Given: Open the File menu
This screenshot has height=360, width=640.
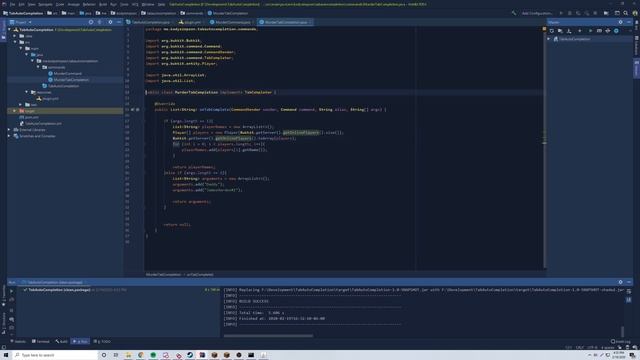Looking at the screenshot, I should click(x=12, y=4).
